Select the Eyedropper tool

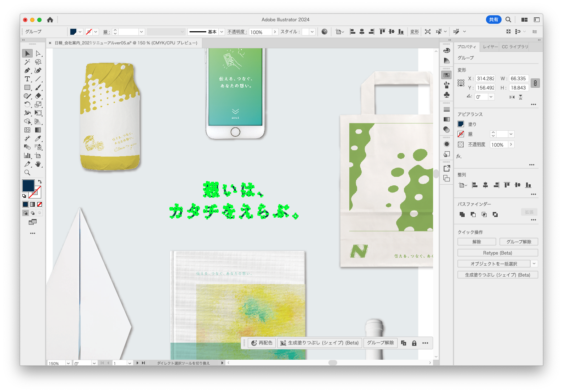pyautogui.click(x=38, y=138)
